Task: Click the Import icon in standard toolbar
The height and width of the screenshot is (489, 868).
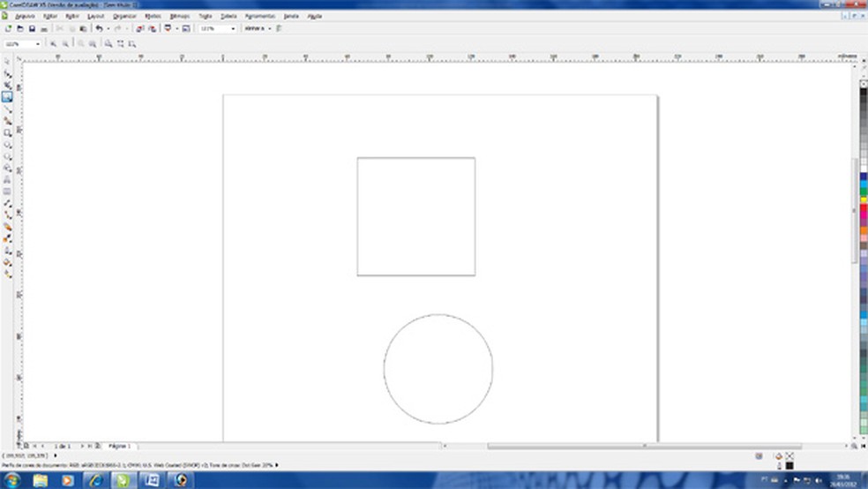Action: [x=140, y=28]
